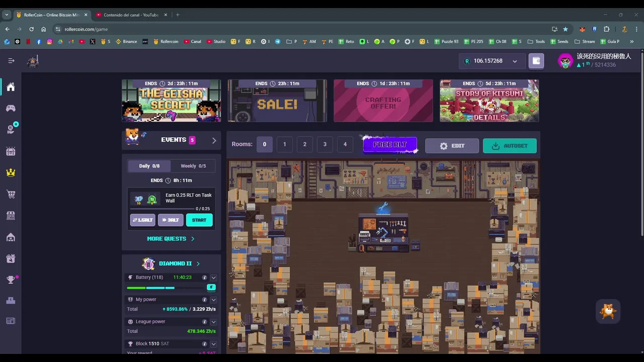Expand the My power section chevron
The width and height of the screenshot is (644, 362).
pos(214,300)
